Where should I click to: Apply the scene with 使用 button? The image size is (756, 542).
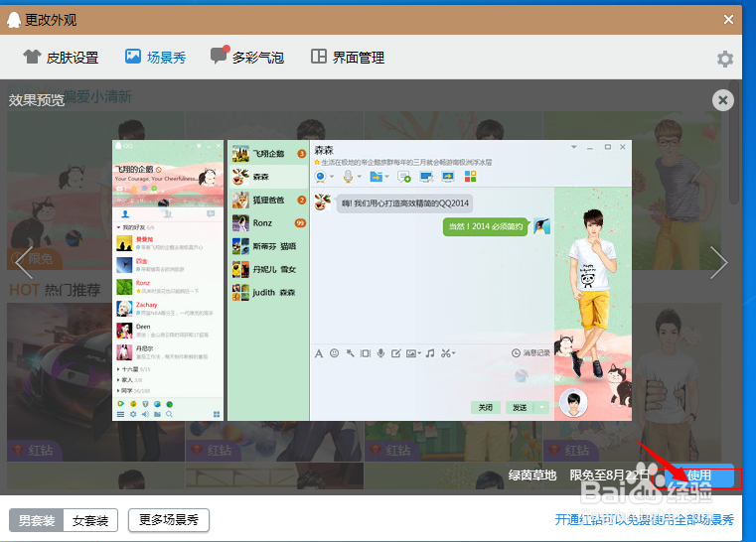tap(699, 476)
